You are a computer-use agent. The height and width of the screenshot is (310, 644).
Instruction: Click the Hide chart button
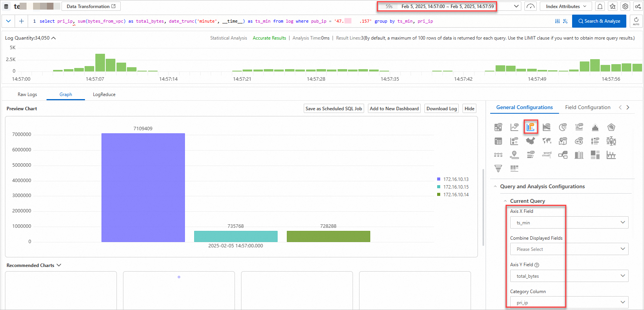[469, 109]
